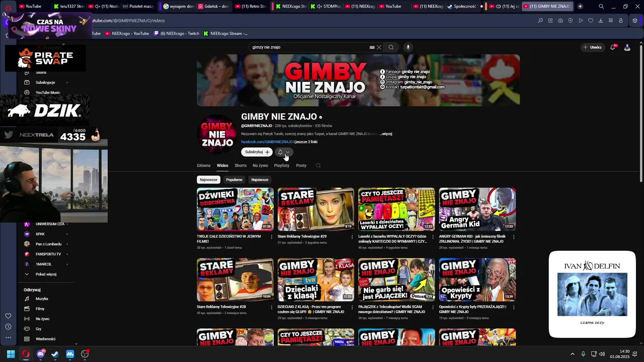Open the NEEXcsgo - Twitch bookmark

tap(176, 33)
